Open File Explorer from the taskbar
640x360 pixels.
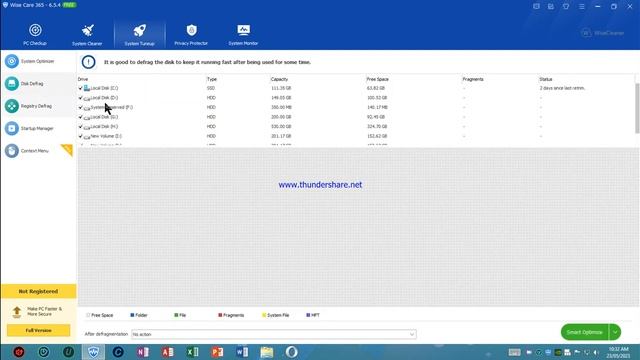267,352
